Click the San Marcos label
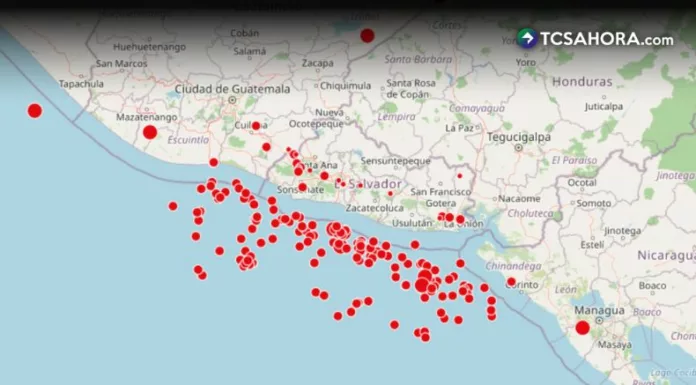Viewport: 696px width, 385px height. 121,64
